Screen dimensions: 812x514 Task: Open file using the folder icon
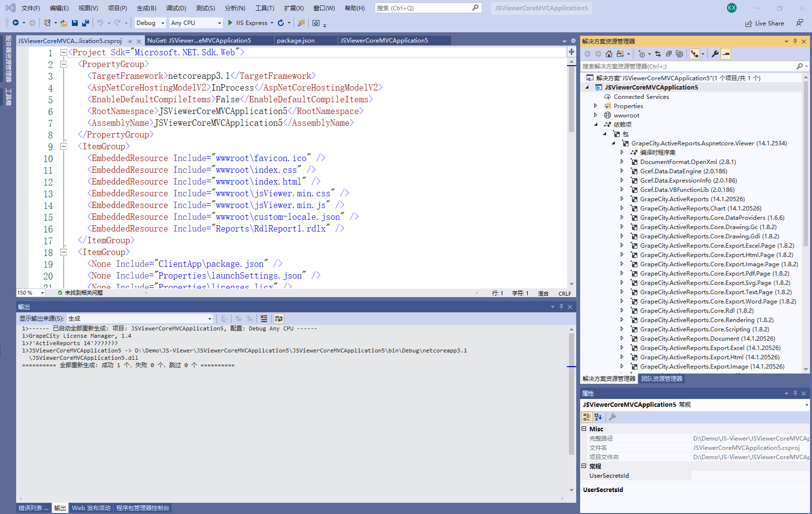click(64, 23)
